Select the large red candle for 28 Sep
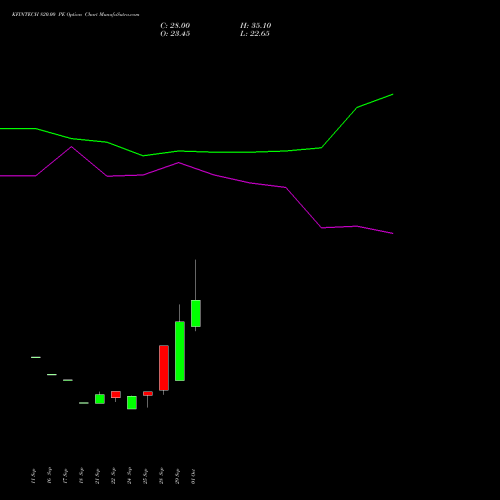This screenshot has height=500, width=500. [x=164, y=368]
